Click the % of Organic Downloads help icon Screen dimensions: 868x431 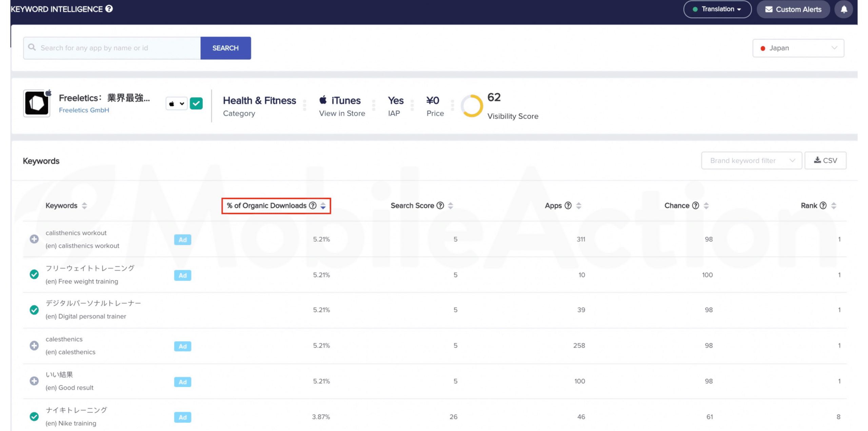coord(313,205)
